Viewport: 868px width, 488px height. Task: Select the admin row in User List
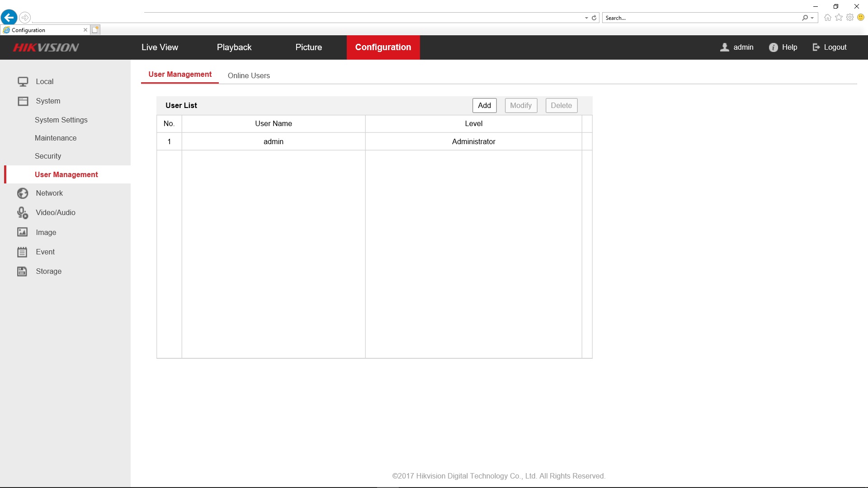(x=274, y=142)
